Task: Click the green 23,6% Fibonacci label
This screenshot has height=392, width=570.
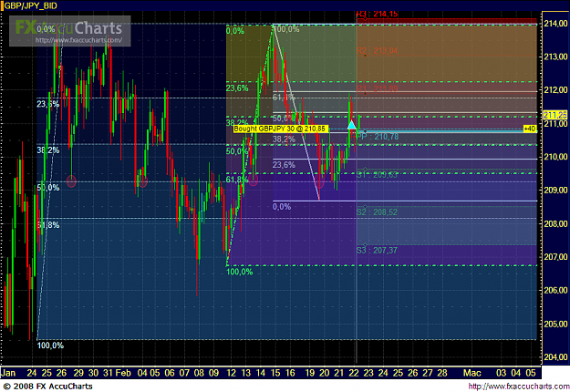Action: pos(237,88)
